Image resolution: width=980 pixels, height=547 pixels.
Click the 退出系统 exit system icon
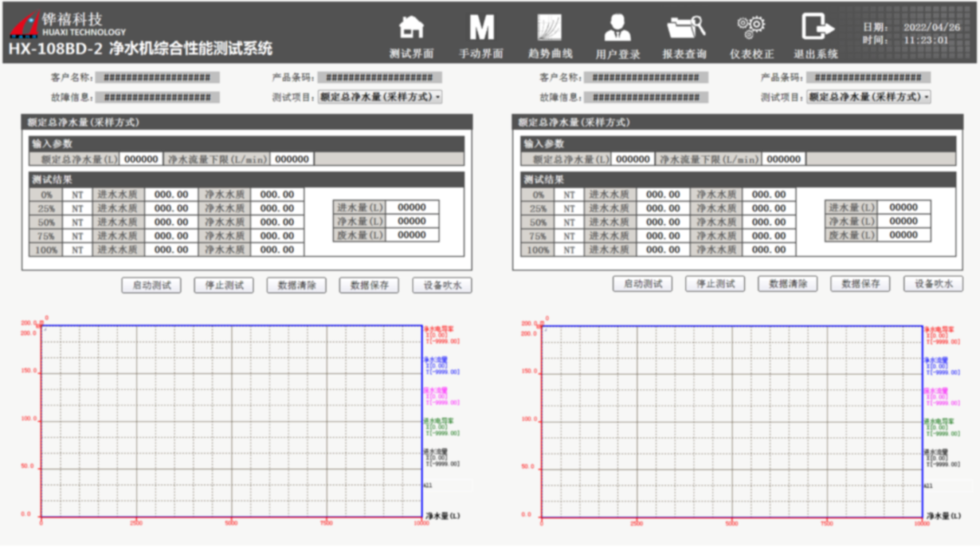(x=817, y=27)
